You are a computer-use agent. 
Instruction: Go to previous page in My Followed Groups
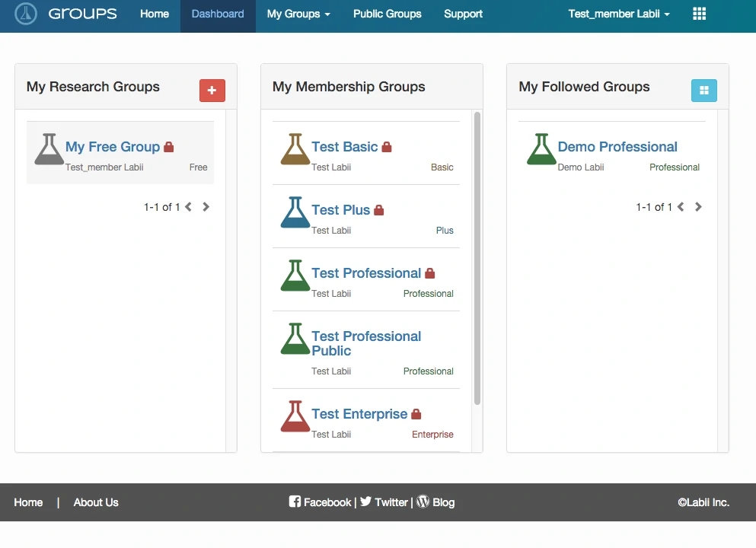coord(681,207)
